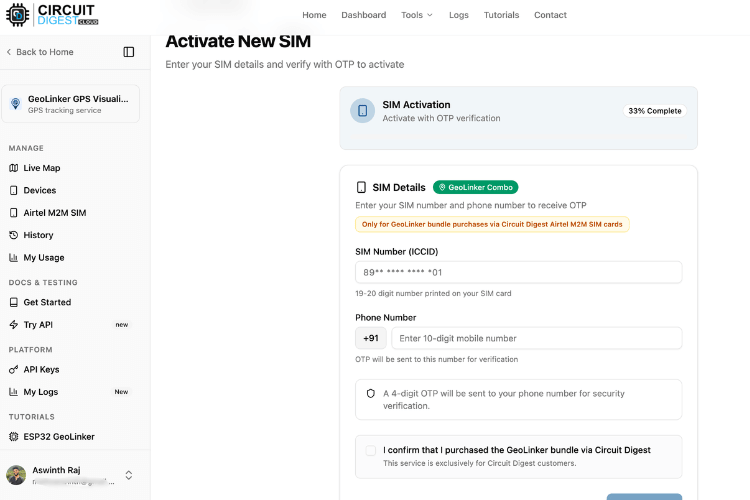Click the orange GeoLinker bundle purchases notice
Screen dimensions: 750x500
click(x=492, y=224)
